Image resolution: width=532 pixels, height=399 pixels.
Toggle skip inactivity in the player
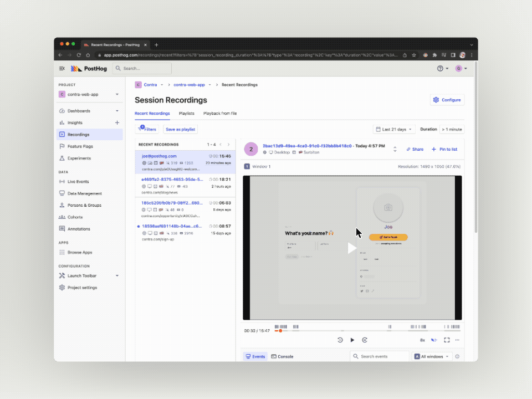pos(434,340)
